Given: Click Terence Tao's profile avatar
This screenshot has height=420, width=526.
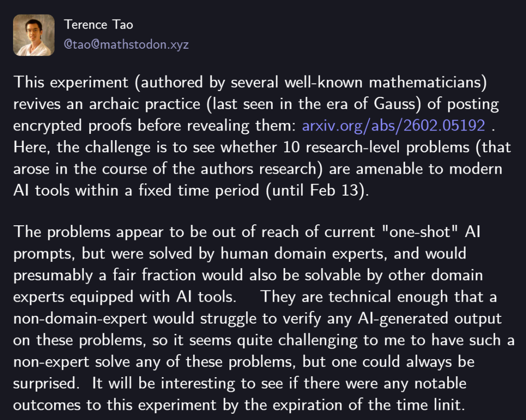Looking at the screenshot, I should [34, 35].
